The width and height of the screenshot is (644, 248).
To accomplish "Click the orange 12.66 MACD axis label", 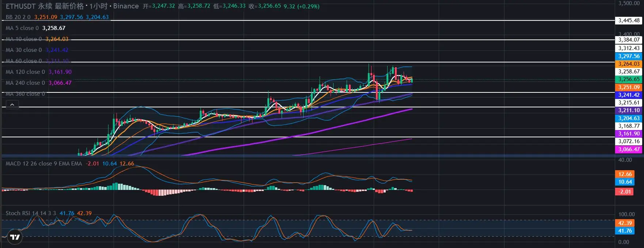I will tap(625, 174).
